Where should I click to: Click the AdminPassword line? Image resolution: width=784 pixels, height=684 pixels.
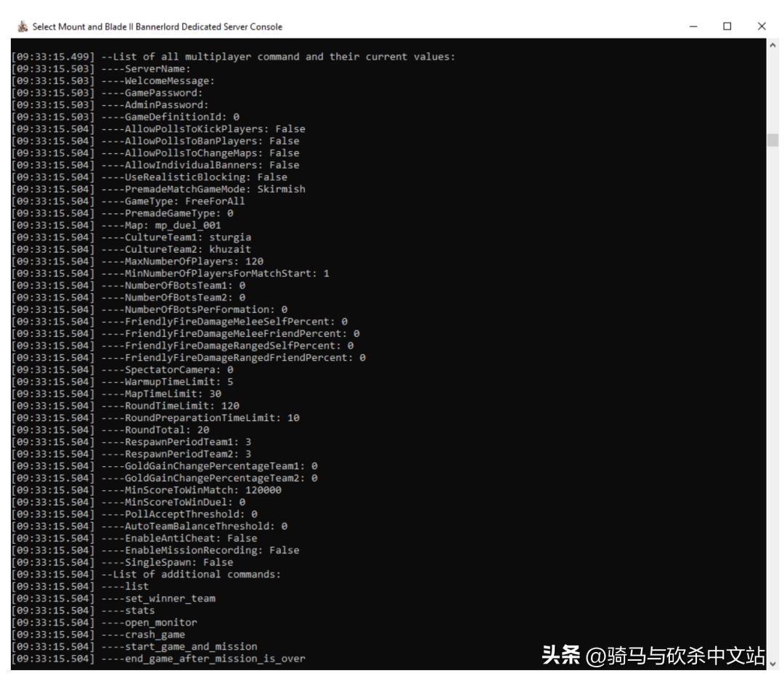coord(110,105)
